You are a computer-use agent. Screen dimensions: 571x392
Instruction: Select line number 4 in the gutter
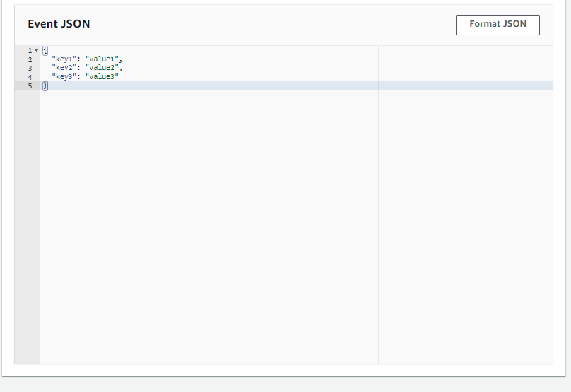[x=30, y=77]
